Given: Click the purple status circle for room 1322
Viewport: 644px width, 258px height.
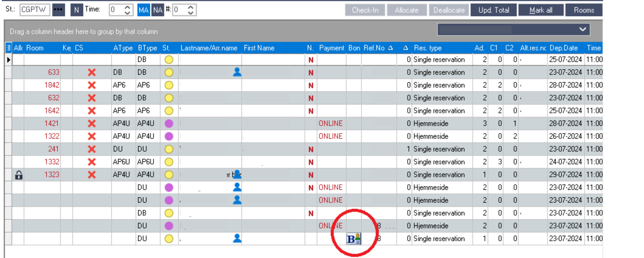Looking at the screenshot, I should tap(169, 136).
